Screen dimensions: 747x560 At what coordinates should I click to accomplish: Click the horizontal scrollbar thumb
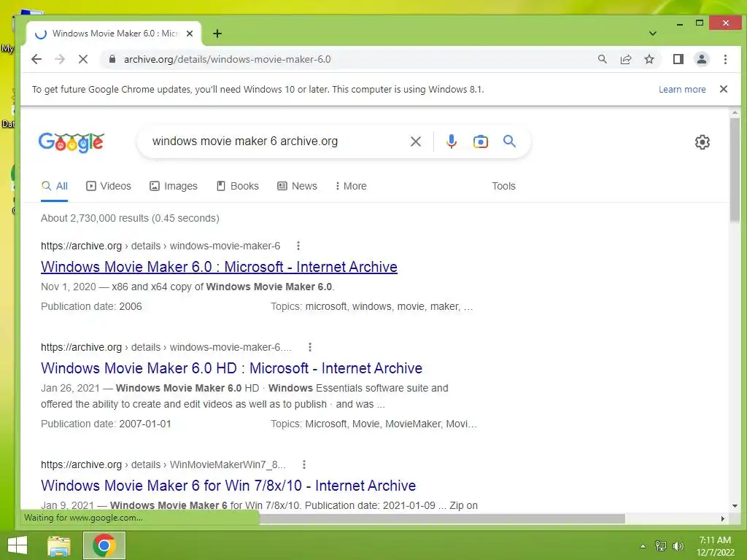tap(442, 518)
